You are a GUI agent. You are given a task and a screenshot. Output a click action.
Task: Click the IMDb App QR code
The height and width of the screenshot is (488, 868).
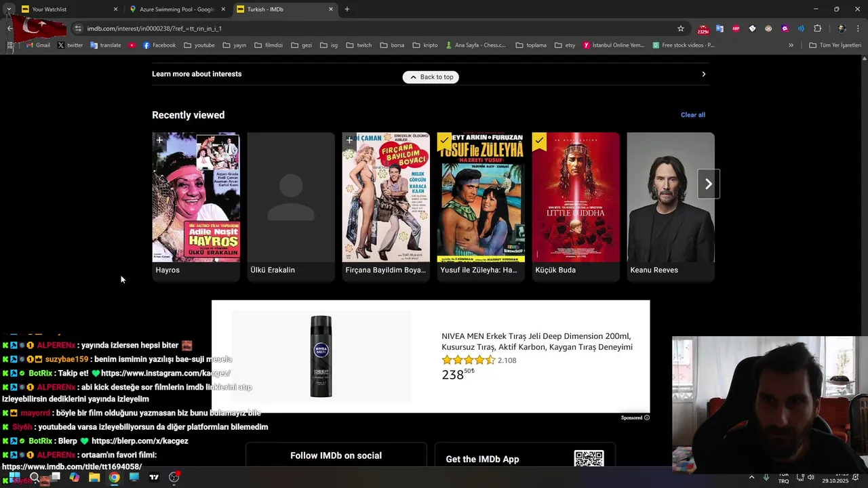(x=589, y=458)
